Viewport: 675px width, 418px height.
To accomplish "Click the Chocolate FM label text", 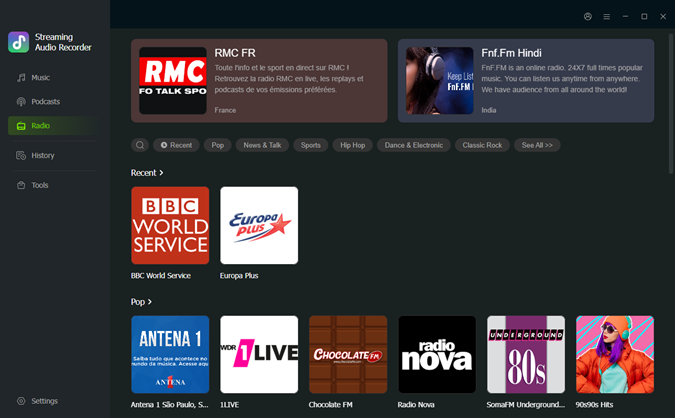I will (330, 405).
